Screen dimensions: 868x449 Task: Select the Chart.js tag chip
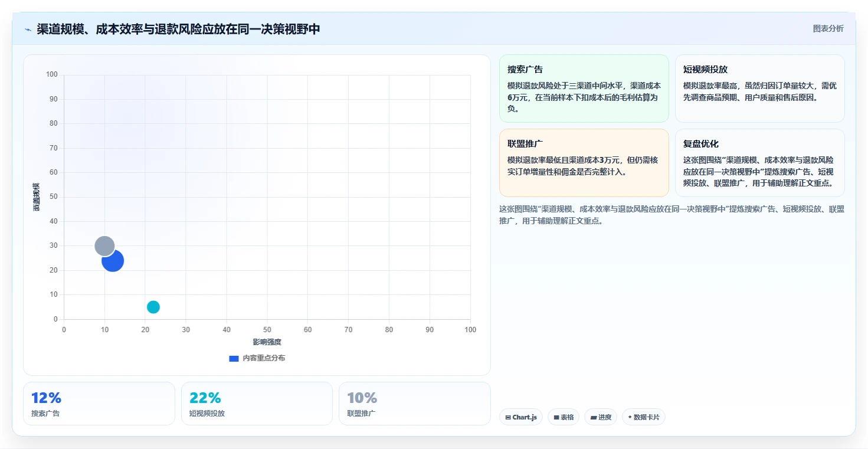521,417
